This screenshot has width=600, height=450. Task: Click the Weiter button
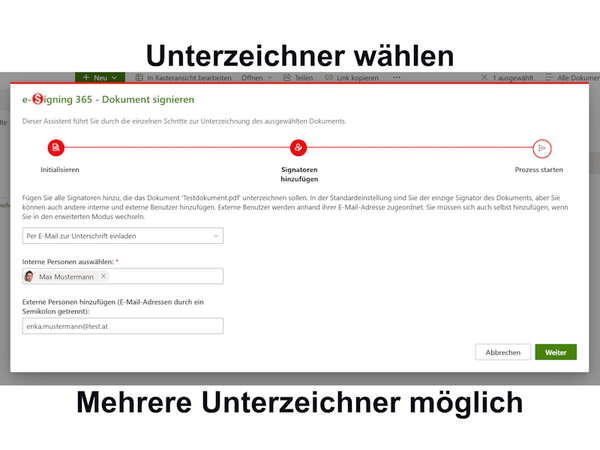pos(556,352)
